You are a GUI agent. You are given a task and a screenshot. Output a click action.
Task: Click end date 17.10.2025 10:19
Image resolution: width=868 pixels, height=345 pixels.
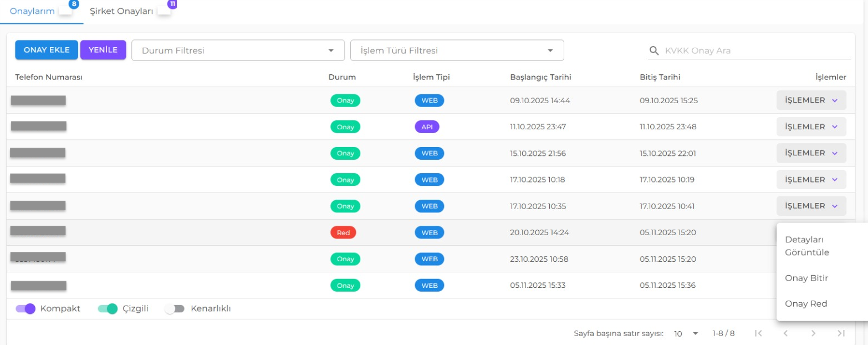(667, 180)
